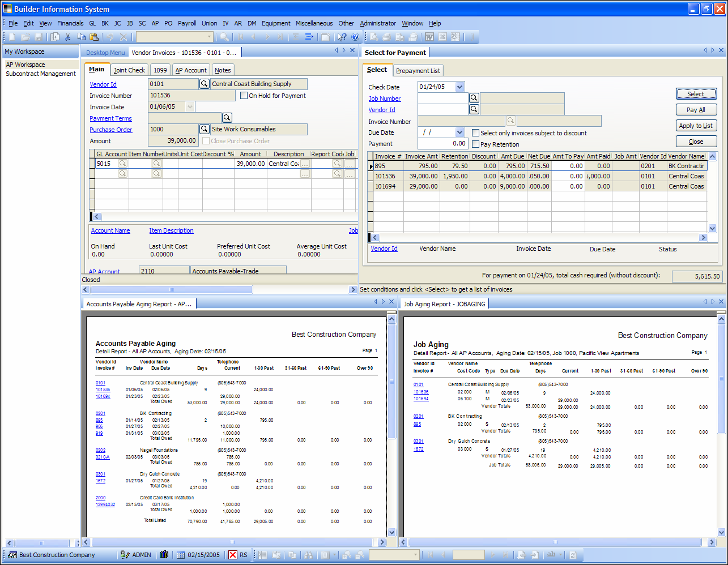Tick the Pay Retention checkbox
Image resolution: width=728 pixels, height=565 pixels.
point(476,144)
